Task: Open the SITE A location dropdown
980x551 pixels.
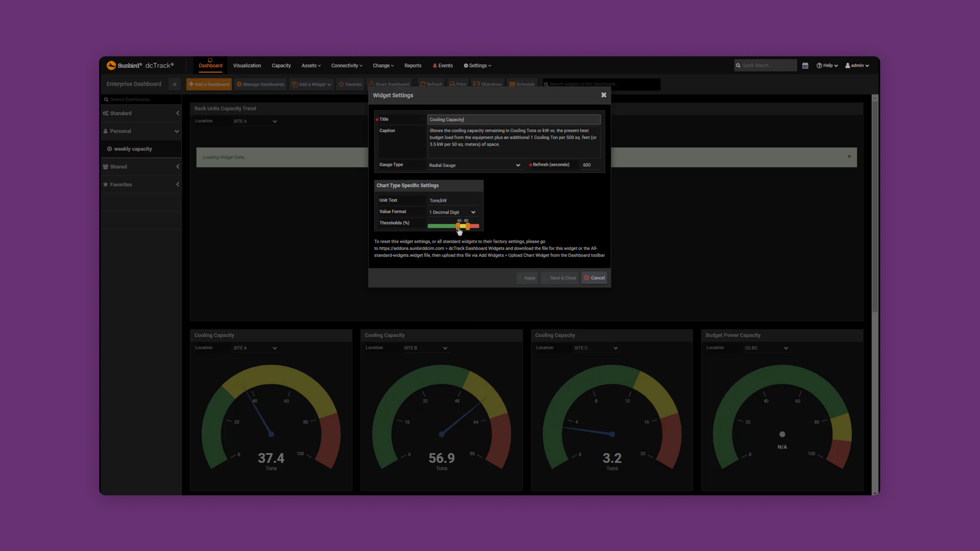Action: pyautogui.click(x=255, y=121)
